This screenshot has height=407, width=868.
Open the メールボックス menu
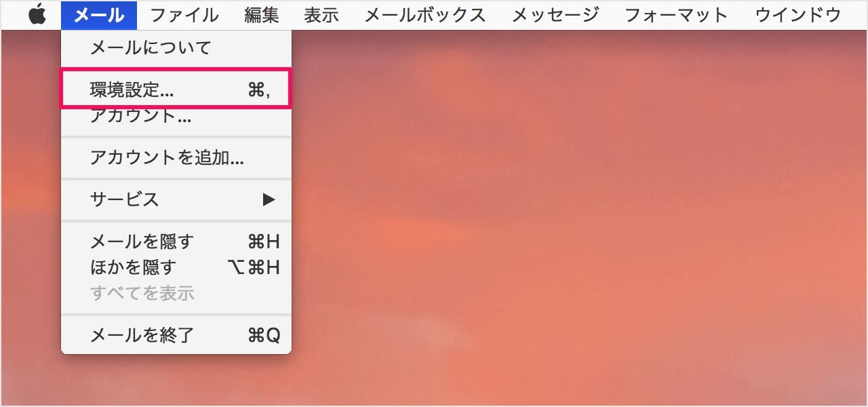[425, 15]
